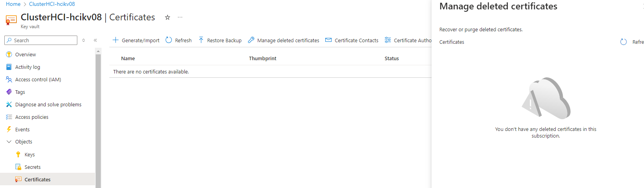Sort by Name column header

128,58
